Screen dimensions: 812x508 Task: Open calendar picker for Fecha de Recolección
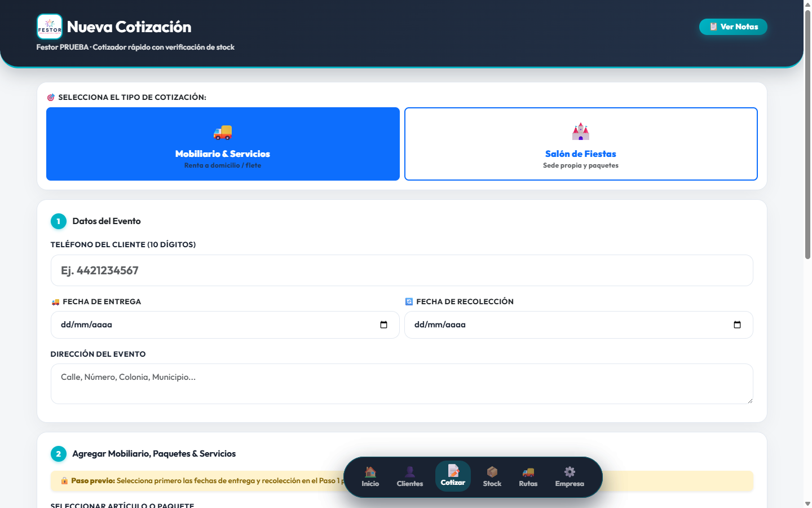pos(737,325)
